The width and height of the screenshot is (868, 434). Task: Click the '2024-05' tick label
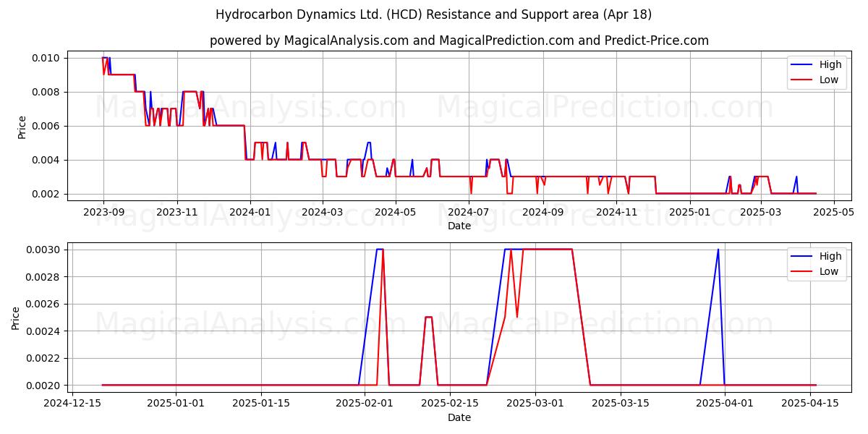point(395,213)
